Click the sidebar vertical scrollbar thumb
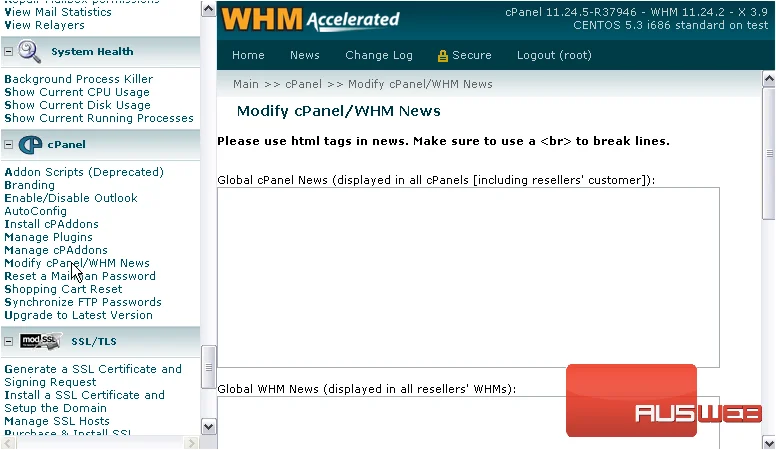This screenshot has height=450, width=776. (x=208, y=367)
